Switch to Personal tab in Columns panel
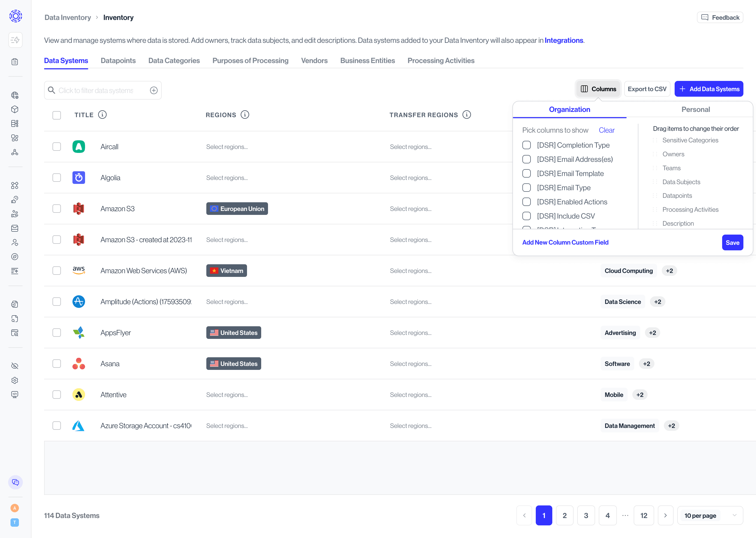The height and width of the screenshot is (538, 756). pyautogui.click(x=695, y=109)
